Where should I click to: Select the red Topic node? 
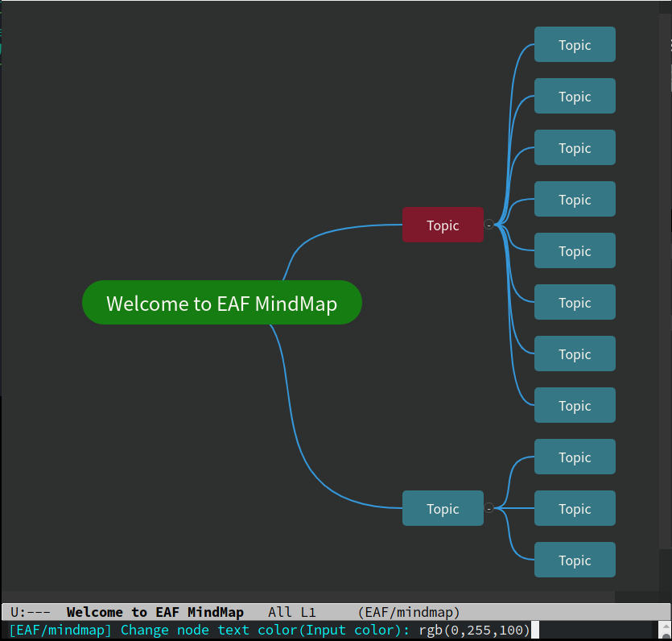click(x=443, y=225)
